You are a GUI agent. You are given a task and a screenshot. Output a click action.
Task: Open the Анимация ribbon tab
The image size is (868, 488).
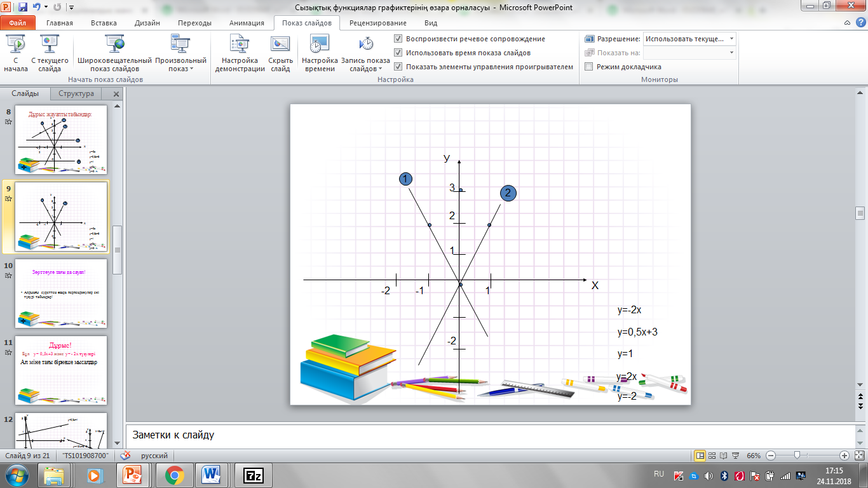pos(246,23)
